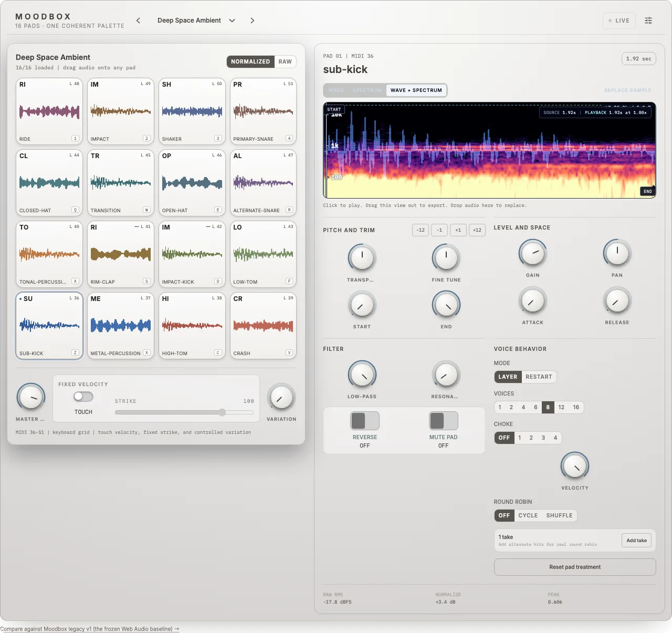Click the Gain knob
This screenshot has height=633, width=672.
[x=533, y=253]
